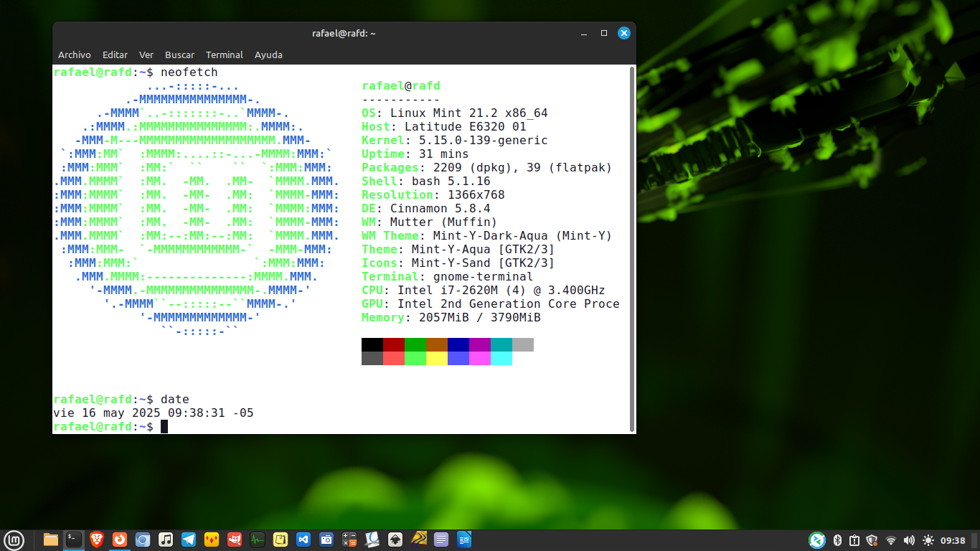Launch System Monitor from the taskbar

[x=258, y=540]
